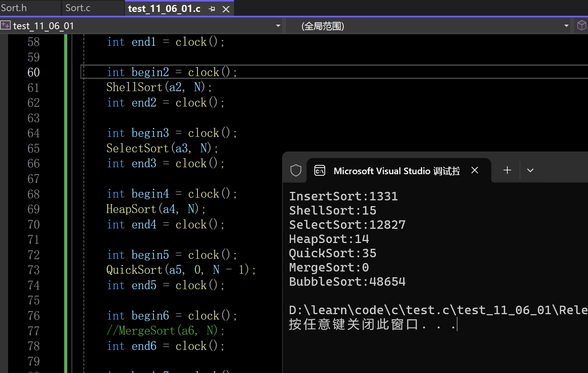Pin the test_11_06_01.c tab
The image size is (588, 373).
click(212, 9)
